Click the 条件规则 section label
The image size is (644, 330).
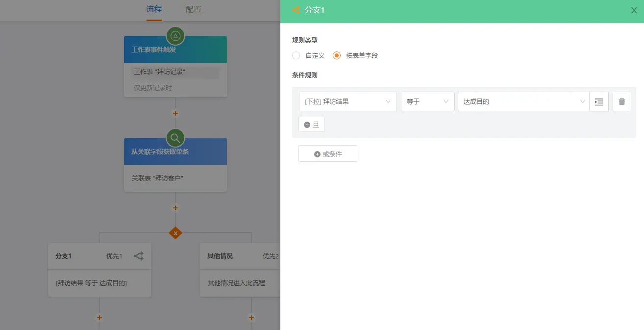(305, 75)
